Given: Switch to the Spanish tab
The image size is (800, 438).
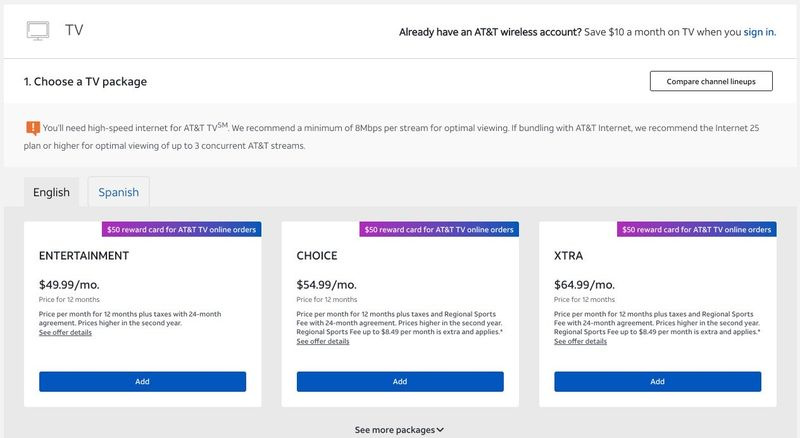Looking at the screenshot, I should (x=118, y=192).
